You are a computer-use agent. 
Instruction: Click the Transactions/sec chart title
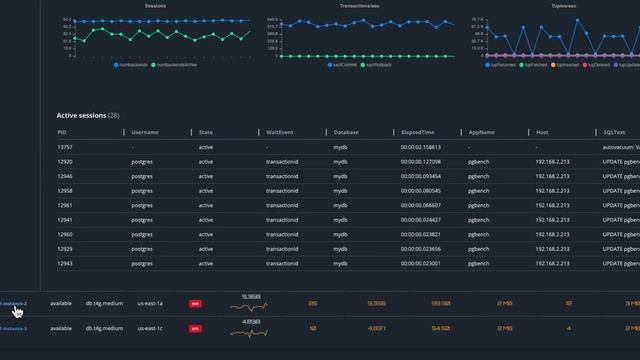coord(360,6)
